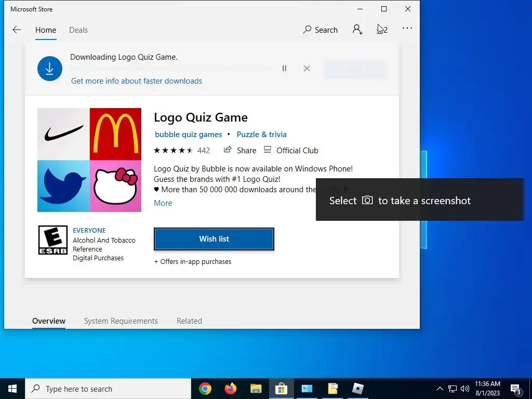
Task: Click the Logo Quiz Game title
Action: click(201, 117)
